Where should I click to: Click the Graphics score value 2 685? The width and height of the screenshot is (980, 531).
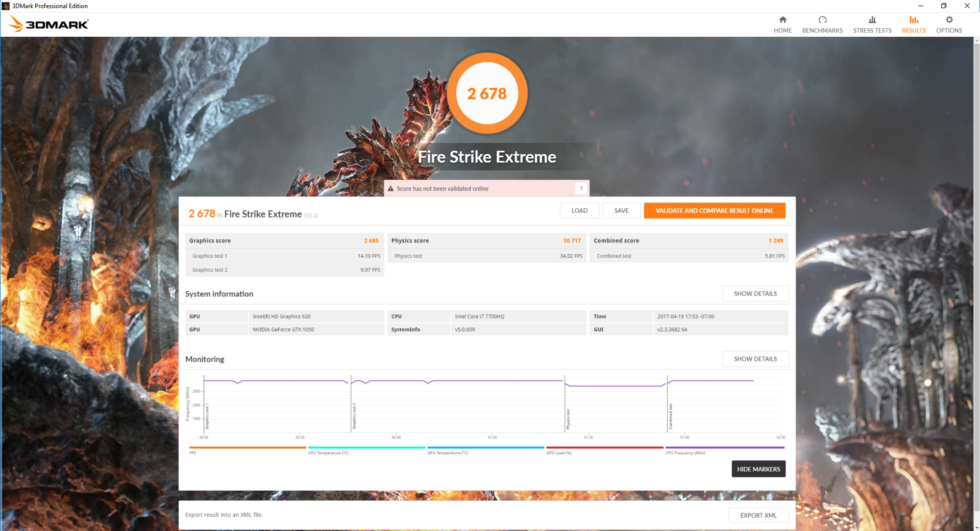coord(371,240)
